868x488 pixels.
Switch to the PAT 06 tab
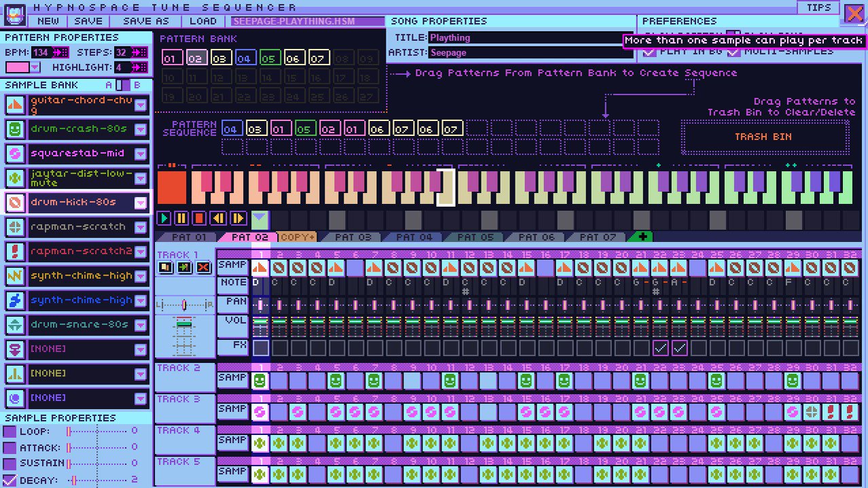pyautogui.click(x=534, y=237)
